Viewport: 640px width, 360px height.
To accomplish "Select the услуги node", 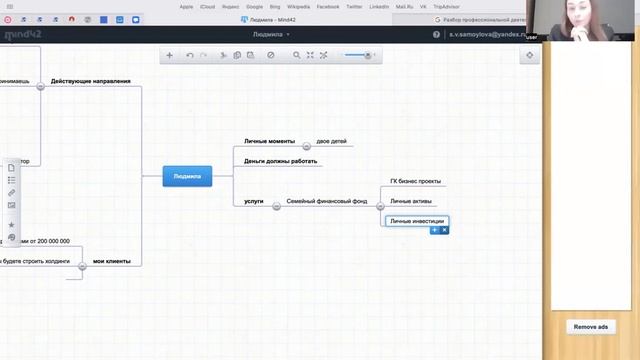I will pos(253,201).
